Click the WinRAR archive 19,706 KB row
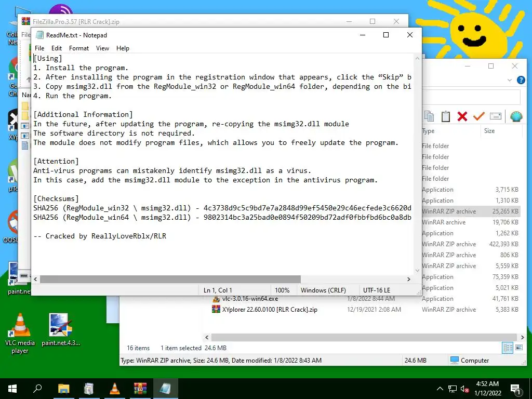This screenshot has width=532, height=399. click(x=470, y=222)
